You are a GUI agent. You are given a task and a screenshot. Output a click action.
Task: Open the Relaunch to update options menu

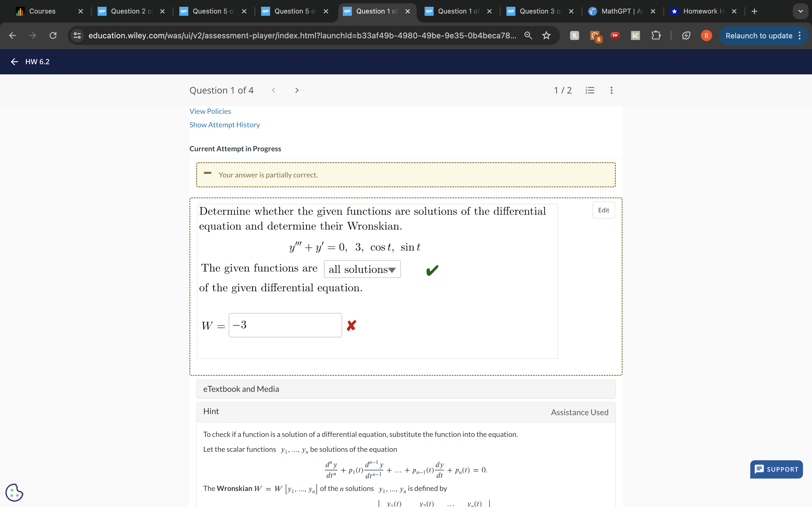tap(800, 35)
